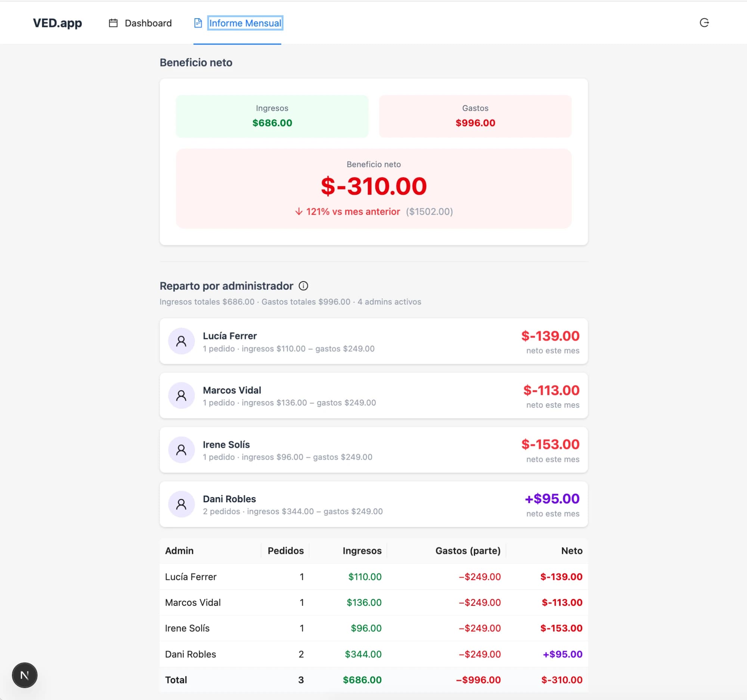Click the document icon beside Informe Mensual
Viewport: 747px width, 700px height.
[x=198, y=23]
